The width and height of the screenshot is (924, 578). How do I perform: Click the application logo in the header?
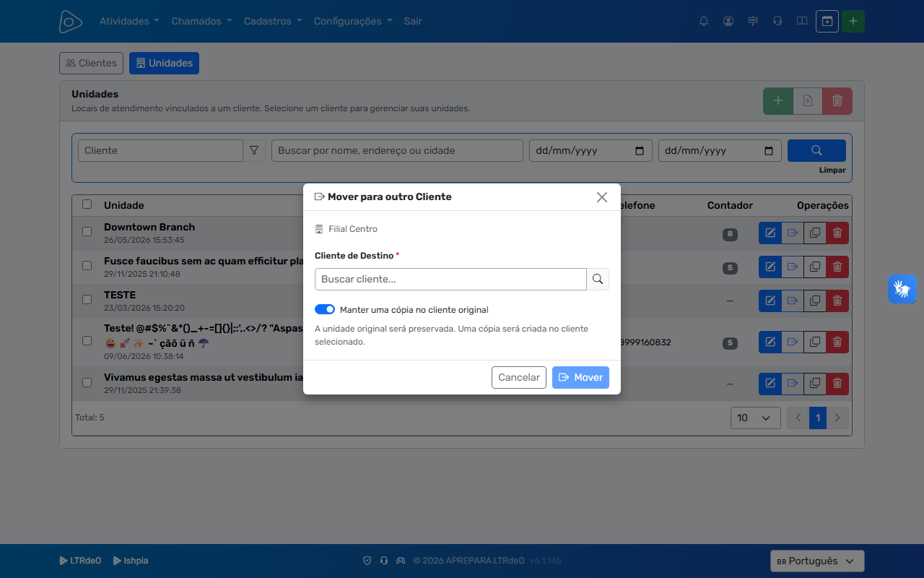[71, 21]
